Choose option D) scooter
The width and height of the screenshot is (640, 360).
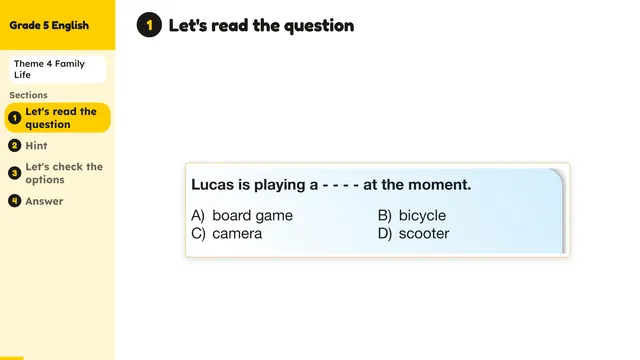click(413, 234)
